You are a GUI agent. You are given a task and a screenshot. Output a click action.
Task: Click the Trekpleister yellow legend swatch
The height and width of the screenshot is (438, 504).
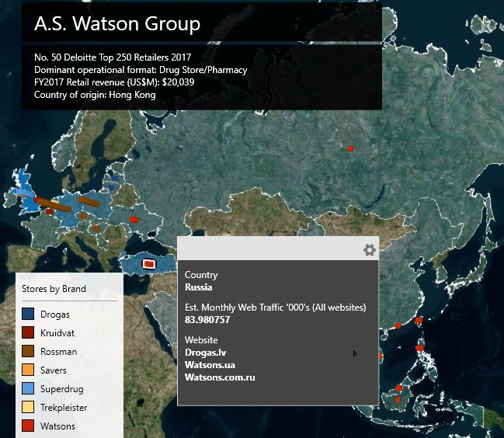(28, 407)
